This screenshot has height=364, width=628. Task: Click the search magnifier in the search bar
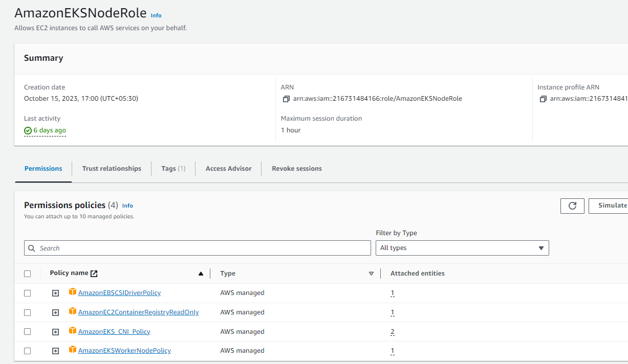point(32,247)
